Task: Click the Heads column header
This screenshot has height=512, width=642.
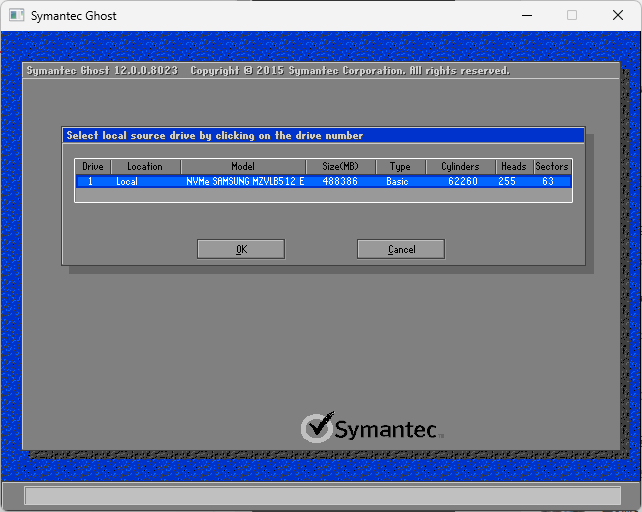Action: 514,167
